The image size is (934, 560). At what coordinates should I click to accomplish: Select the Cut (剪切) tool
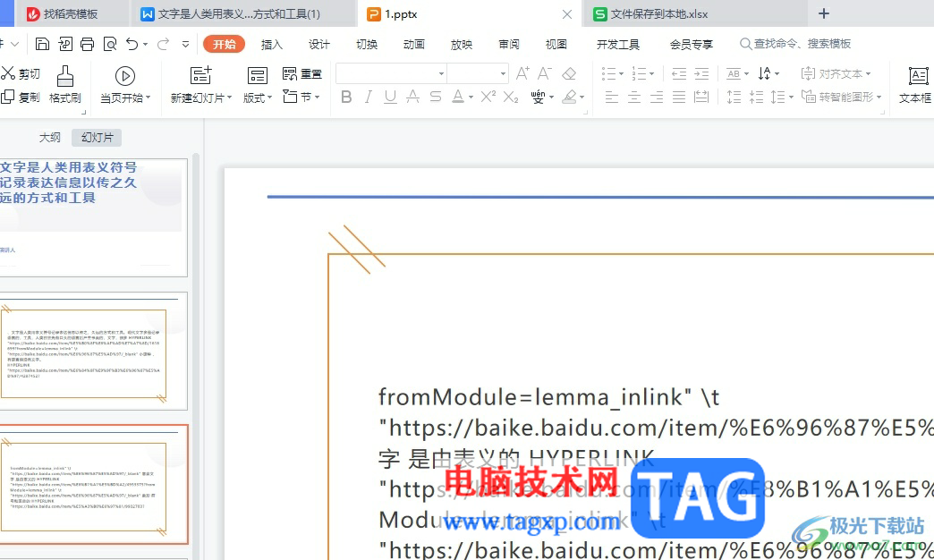(x=21, y=73)
